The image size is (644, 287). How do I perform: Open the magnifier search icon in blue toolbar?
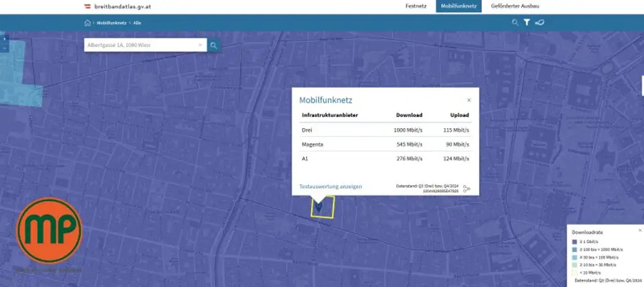[515, 23]
